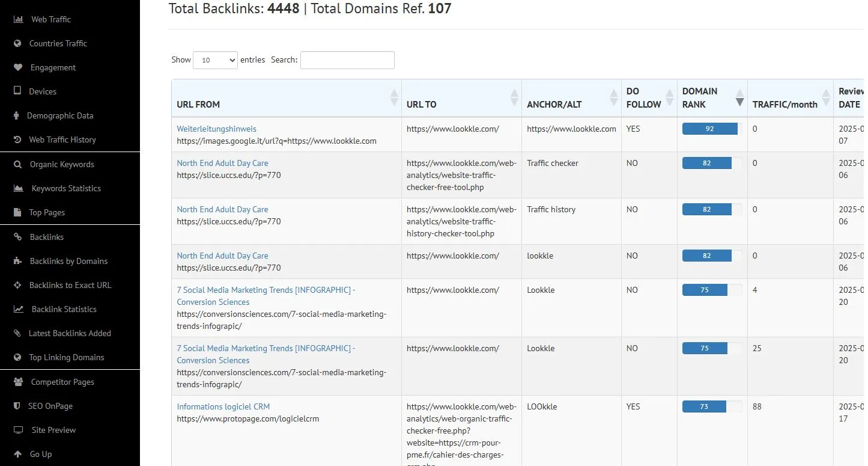Click the domain rank 82 bar, Traffic checker row
868x466 pixels.
click(x=707, y=163)
